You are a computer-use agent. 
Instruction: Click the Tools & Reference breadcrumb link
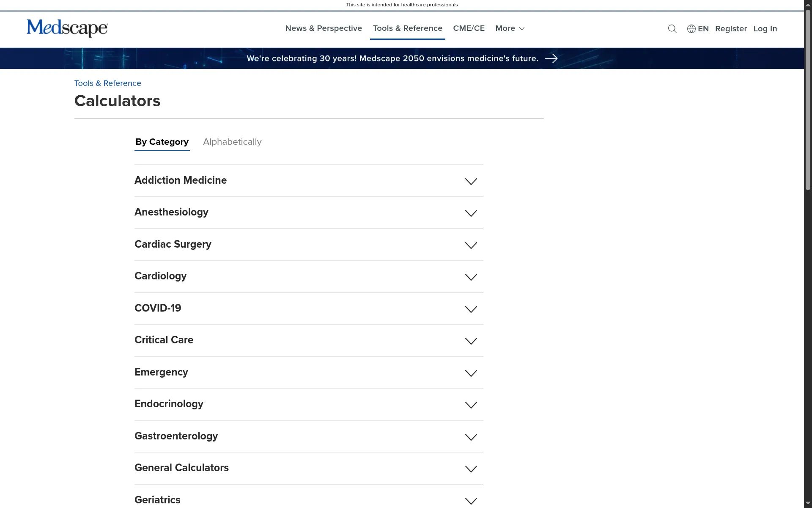(x=107, y=83)
